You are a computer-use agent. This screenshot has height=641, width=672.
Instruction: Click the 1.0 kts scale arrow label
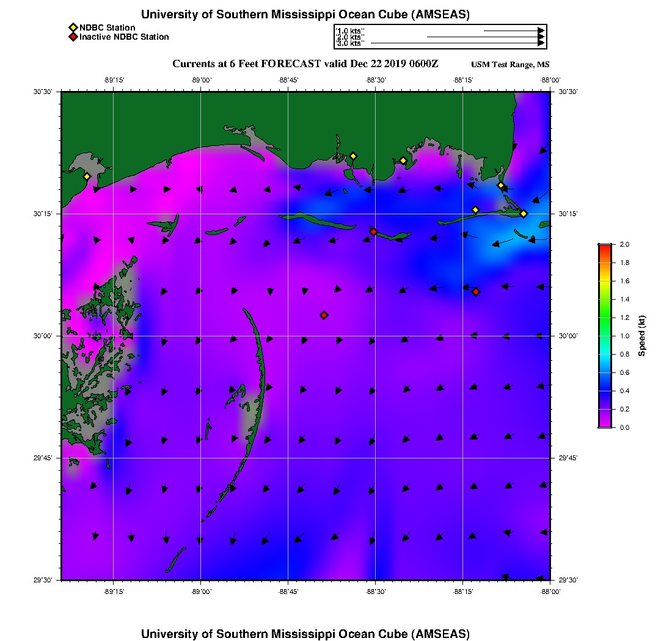351,31
